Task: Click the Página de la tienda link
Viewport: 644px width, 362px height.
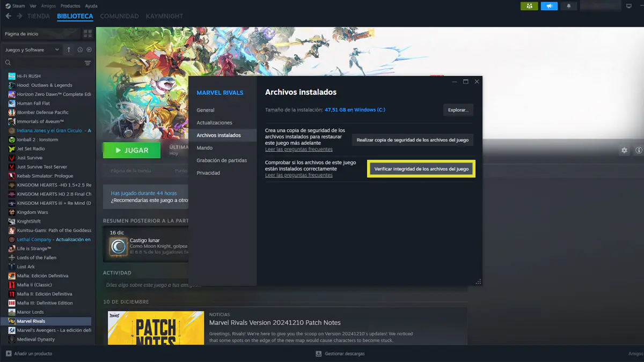Action: click(x=130, y=171)
